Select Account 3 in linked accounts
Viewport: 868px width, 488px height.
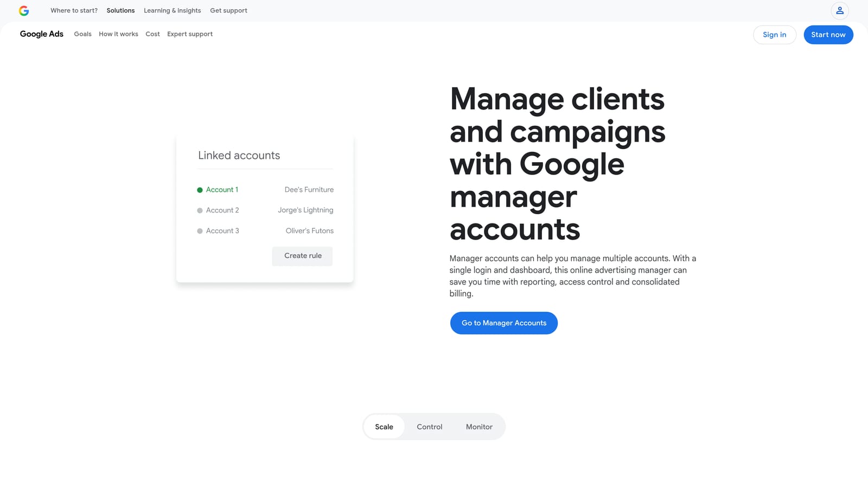[222, 231]
